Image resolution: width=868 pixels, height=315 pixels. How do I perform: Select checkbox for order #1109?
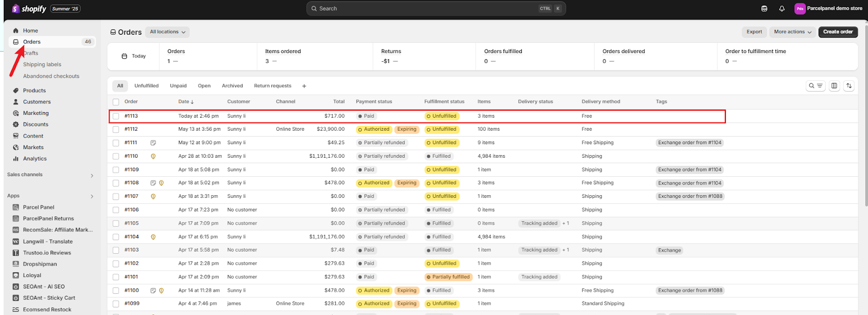point(116,170)
